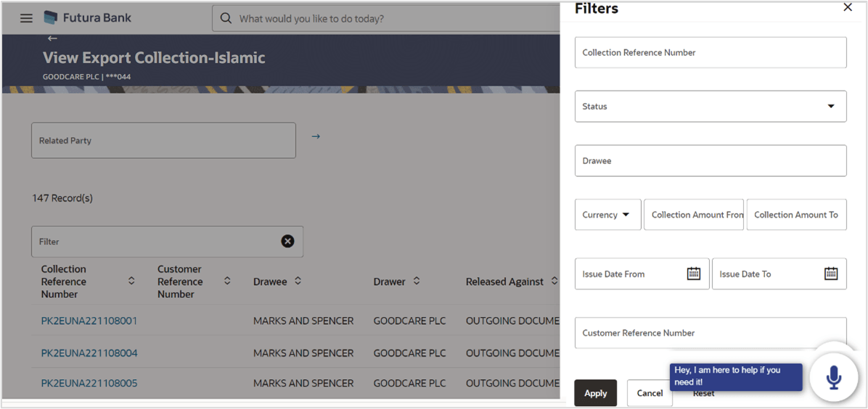Focus the Collection Reference Number filter field
Image resolution: width=868 pixels, height=409 pixels.
pyautogui.click(x=711, y=53)
